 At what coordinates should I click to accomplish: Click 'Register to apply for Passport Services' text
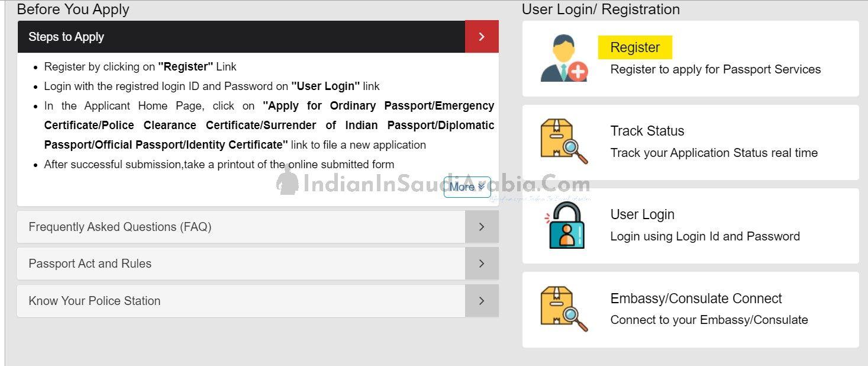716,69
